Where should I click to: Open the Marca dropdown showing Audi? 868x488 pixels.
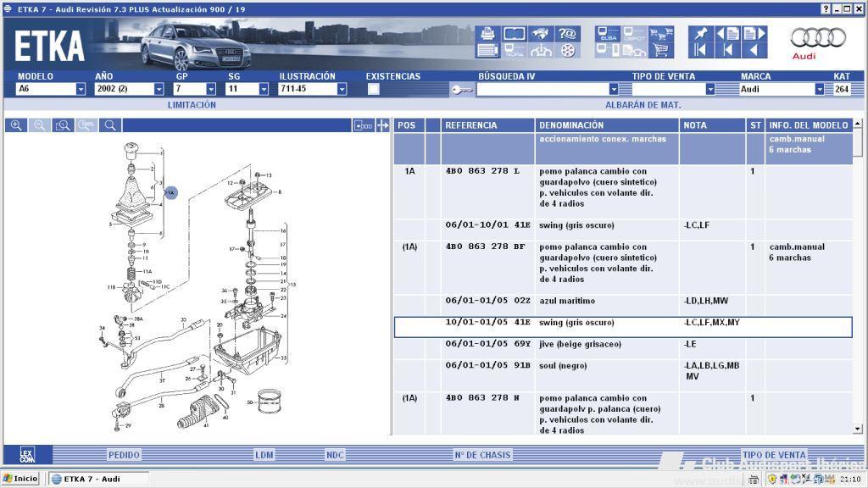point(820,89)
